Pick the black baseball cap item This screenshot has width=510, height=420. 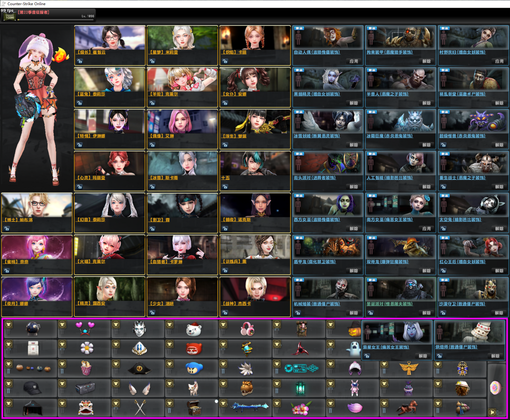coord(32,388)
